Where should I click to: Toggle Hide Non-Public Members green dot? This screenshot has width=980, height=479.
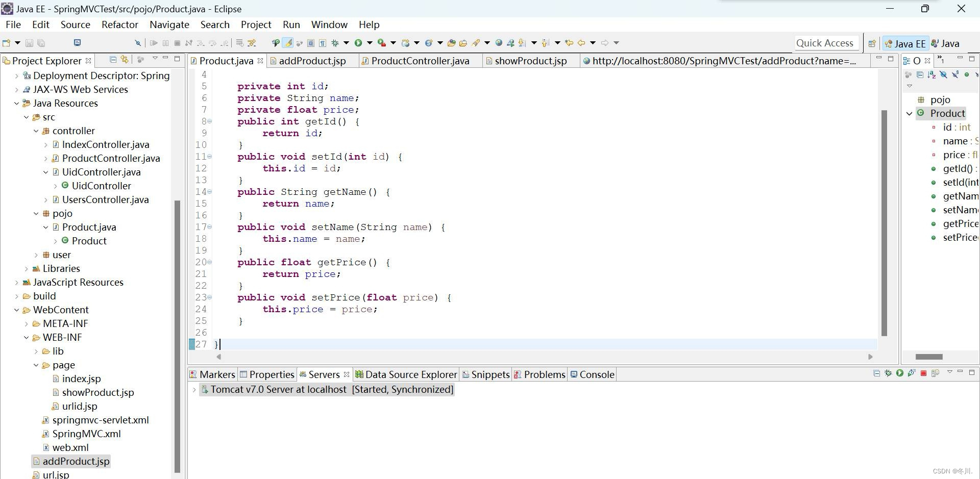(967, 74)
